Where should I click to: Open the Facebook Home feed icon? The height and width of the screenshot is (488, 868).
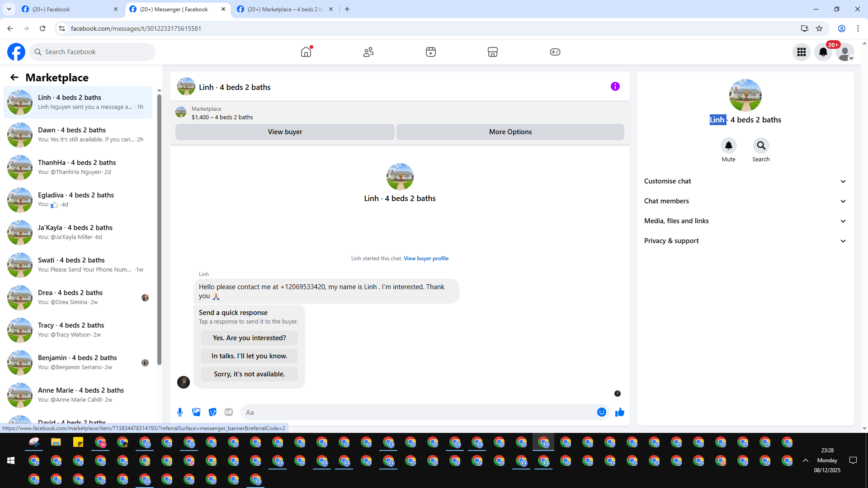[x=306, y=52]
